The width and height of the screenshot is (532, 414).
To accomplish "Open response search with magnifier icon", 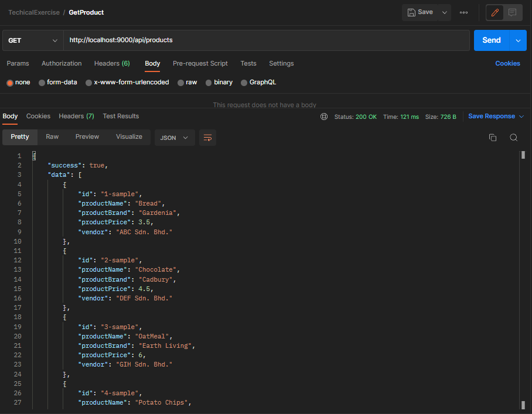I will point(514,137).
